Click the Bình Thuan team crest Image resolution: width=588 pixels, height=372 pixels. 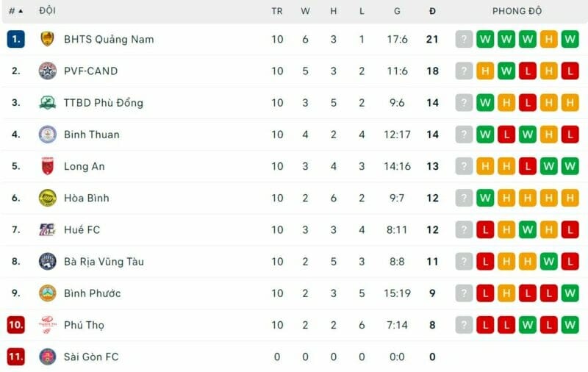click(47, 135)
